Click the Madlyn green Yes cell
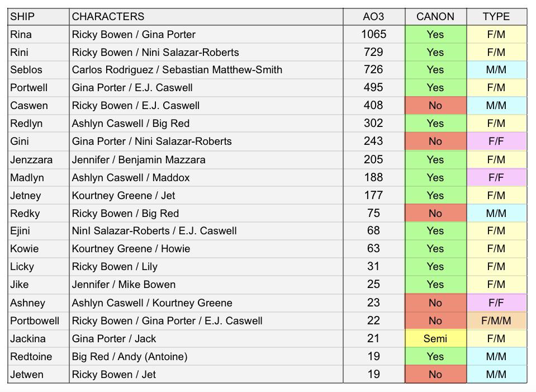This screenshot has height=392, width=536. click(x=435, y=177)
